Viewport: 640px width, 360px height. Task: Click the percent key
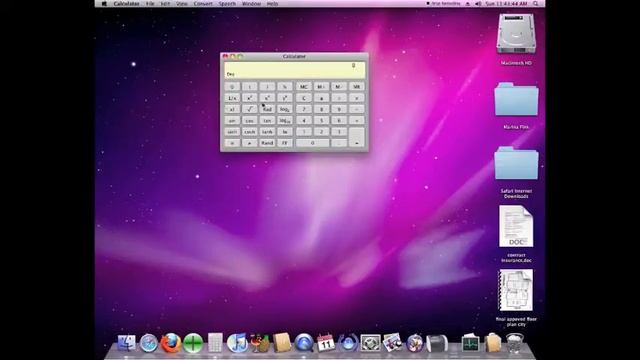(284, 87)
